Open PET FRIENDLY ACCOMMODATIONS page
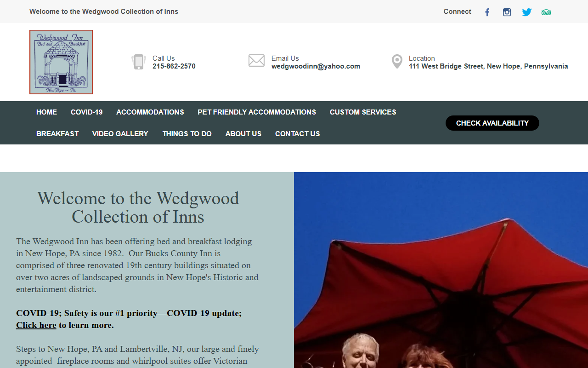The width and height of the screenshot is (588, 368). click(257, 112)
